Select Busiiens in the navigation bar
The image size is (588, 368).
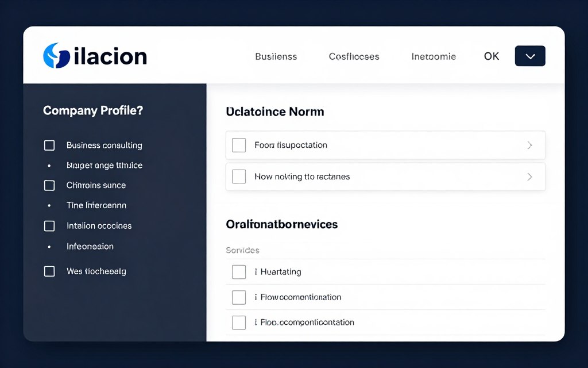click(276, 56)
